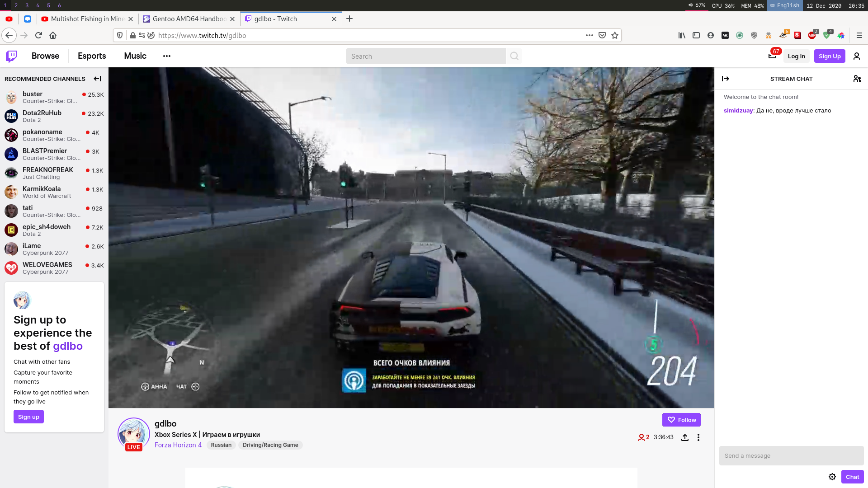Reload the current page

tap(38, 35)
